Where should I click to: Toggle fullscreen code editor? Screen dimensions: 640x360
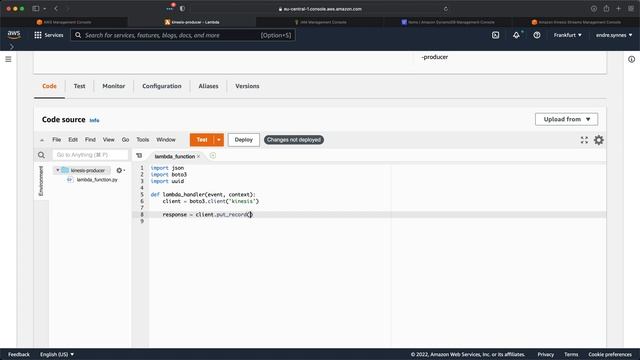pyautogui.click(x=584, y=140)
